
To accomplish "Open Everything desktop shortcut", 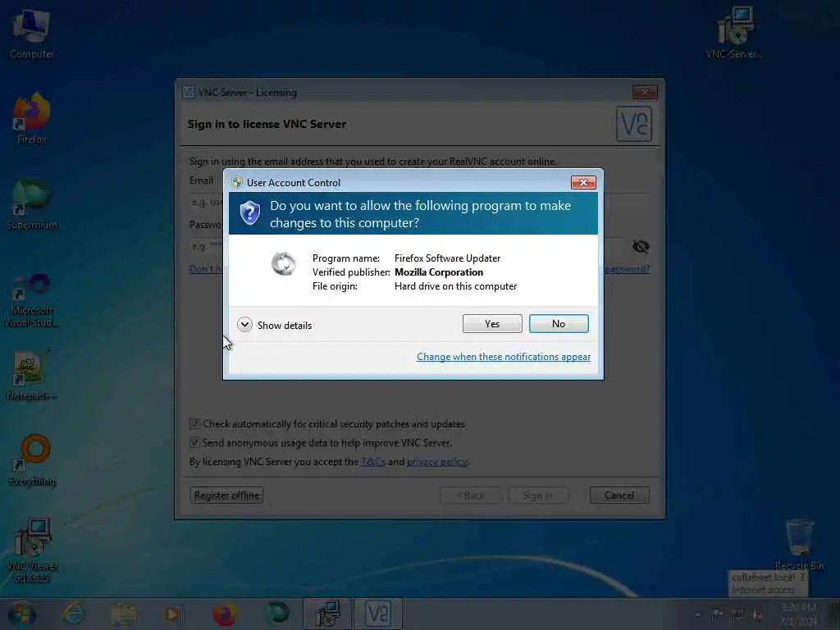I will click(x=32, y=461).
